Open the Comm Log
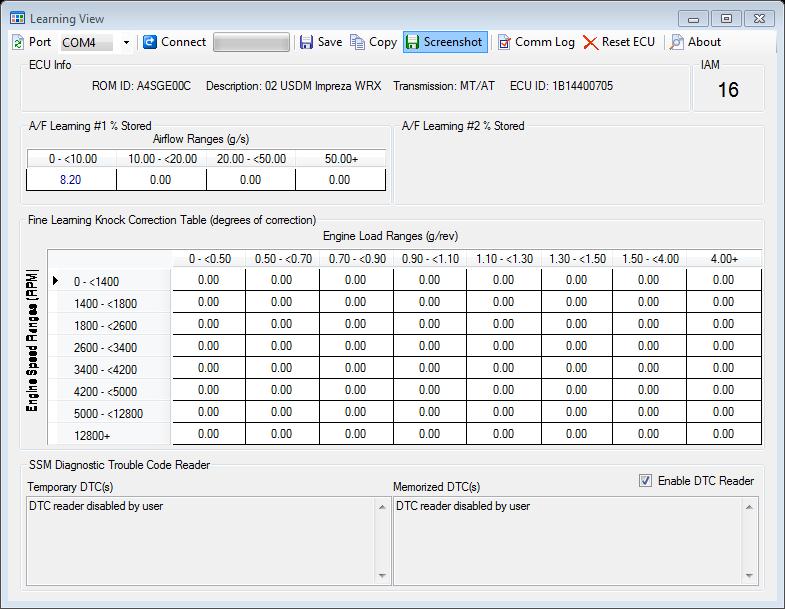Screen dimensions: 785x609 click(x=536, y=42)
